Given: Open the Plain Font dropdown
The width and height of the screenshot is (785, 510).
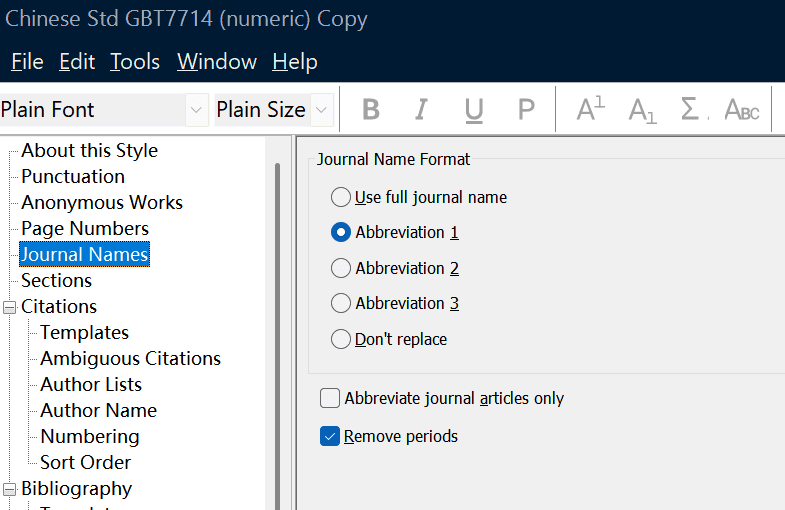Looking at the screenshot, I should coord(197,110).
